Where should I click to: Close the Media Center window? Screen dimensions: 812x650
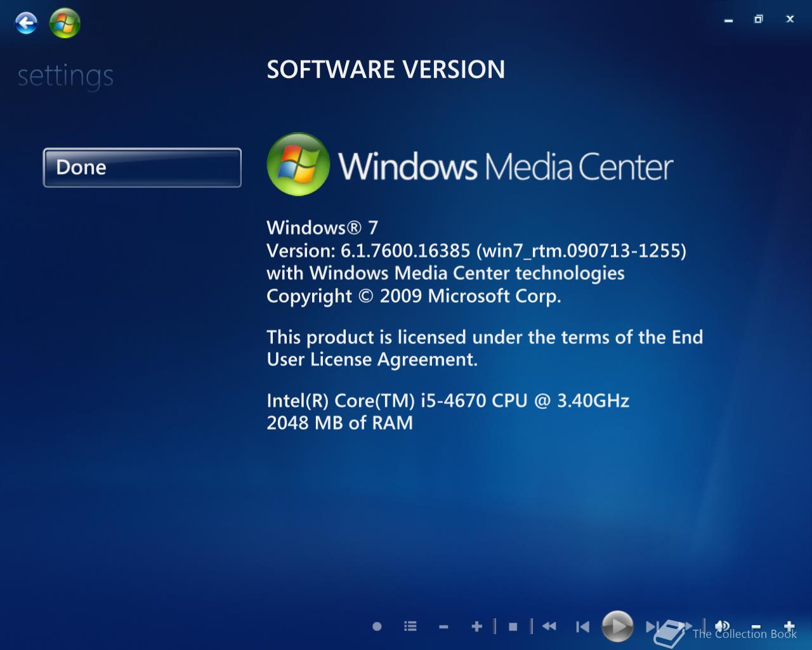coord(790,19)
